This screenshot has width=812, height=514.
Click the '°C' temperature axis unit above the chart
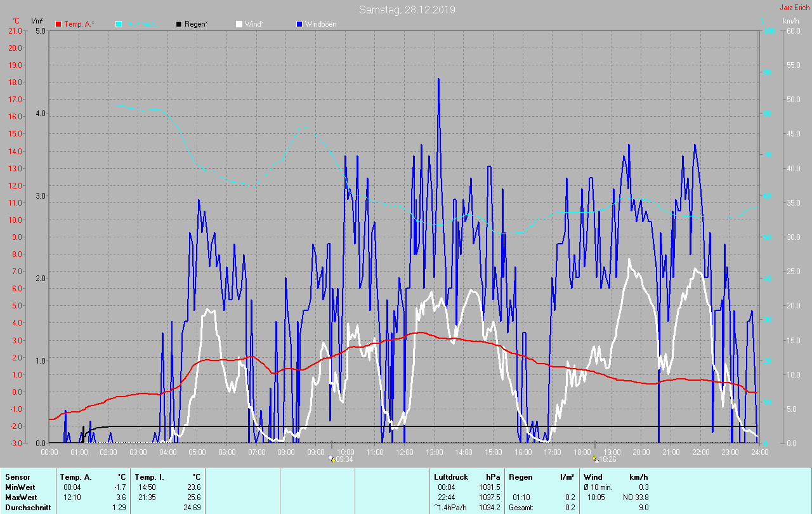click(x=16, y=21)
